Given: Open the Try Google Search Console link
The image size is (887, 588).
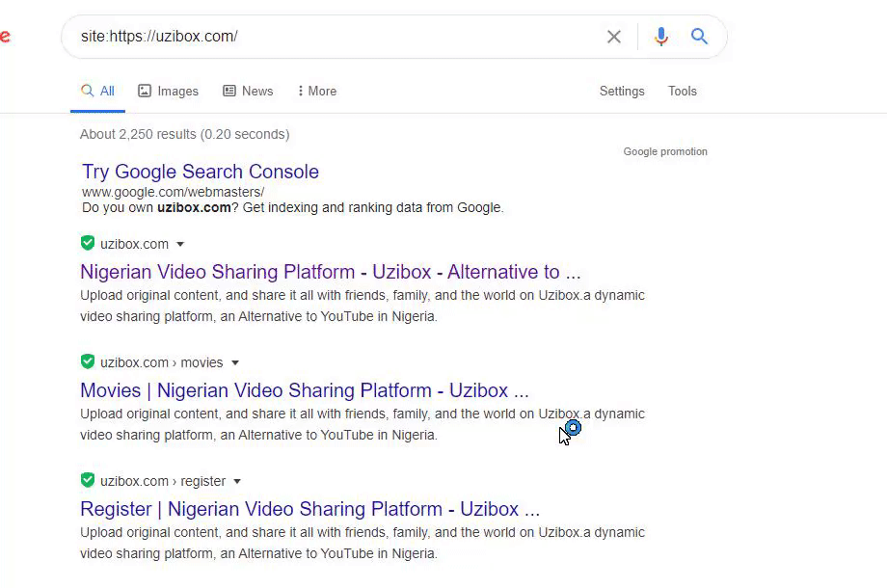Looking at the screenshot, I should (x=201, y=172).
